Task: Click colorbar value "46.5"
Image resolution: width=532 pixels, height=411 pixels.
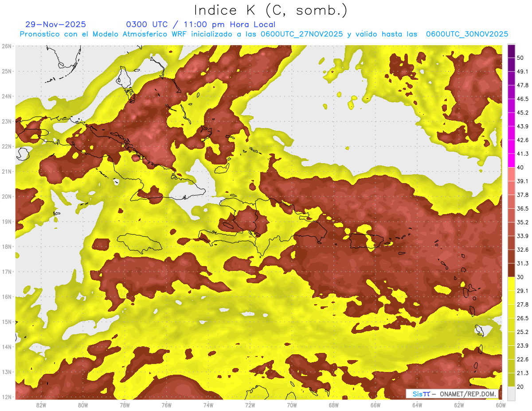Action: pyautogui.click(x=522, y=99)
